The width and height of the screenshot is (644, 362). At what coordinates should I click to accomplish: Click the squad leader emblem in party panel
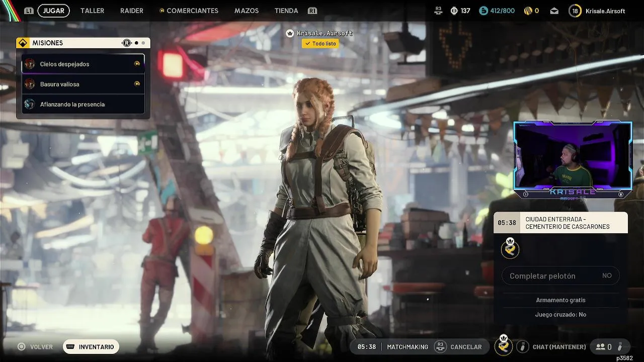click(510, 248)
